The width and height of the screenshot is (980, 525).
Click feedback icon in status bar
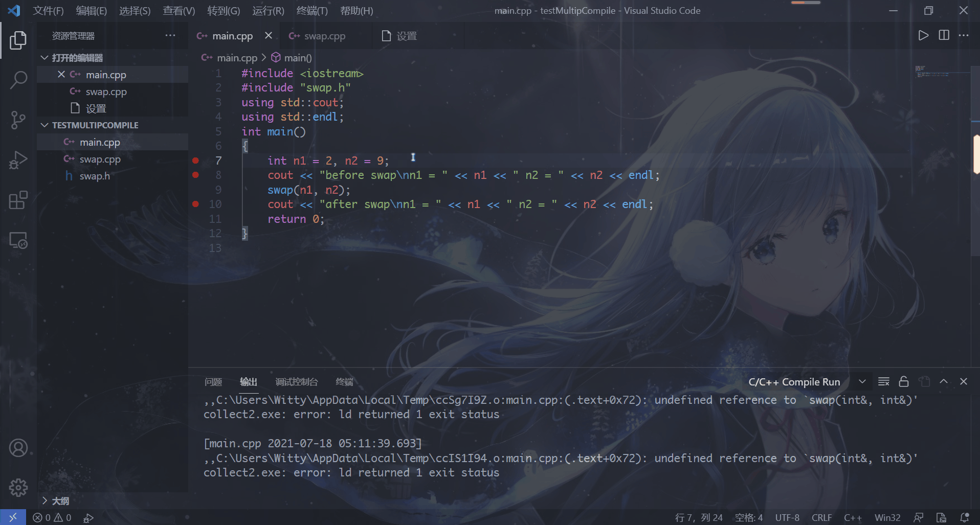pyautogui.click(x=919, y=517)
